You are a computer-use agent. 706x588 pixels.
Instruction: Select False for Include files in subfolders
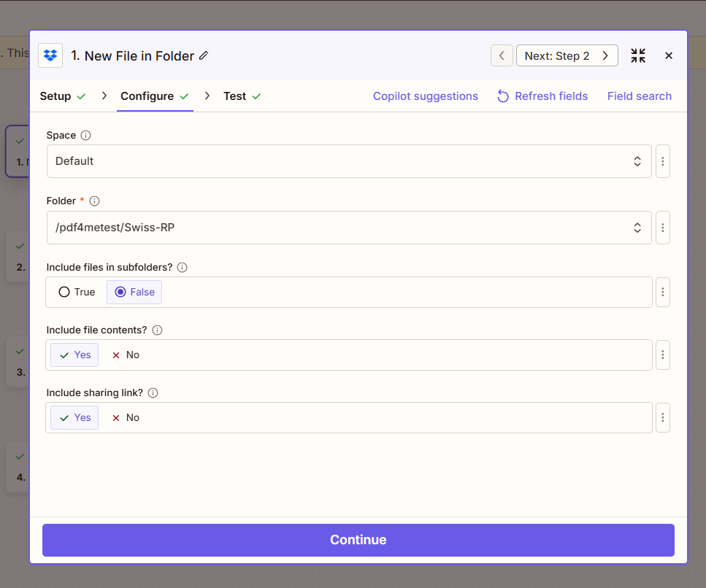click(134, 292)
